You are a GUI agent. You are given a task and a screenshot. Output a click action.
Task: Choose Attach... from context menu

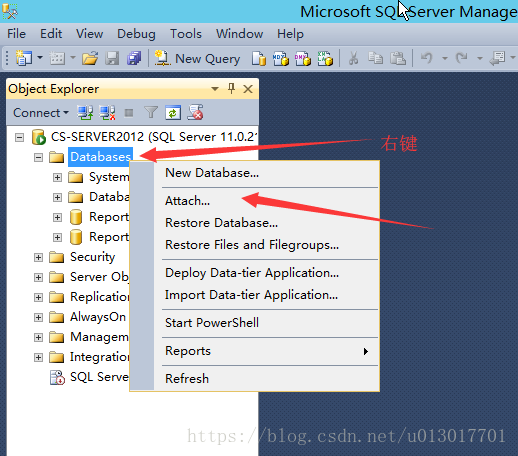(187, 201)
